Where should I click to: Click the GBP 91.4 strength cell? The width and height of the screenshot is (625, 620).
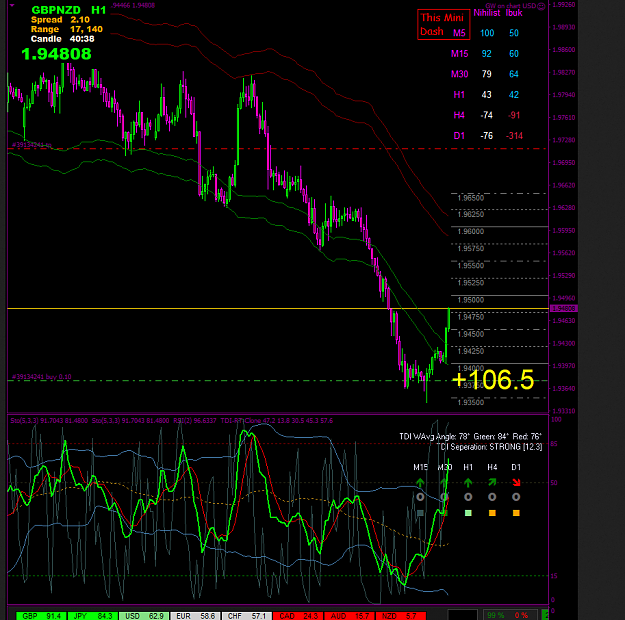(41, 616)
